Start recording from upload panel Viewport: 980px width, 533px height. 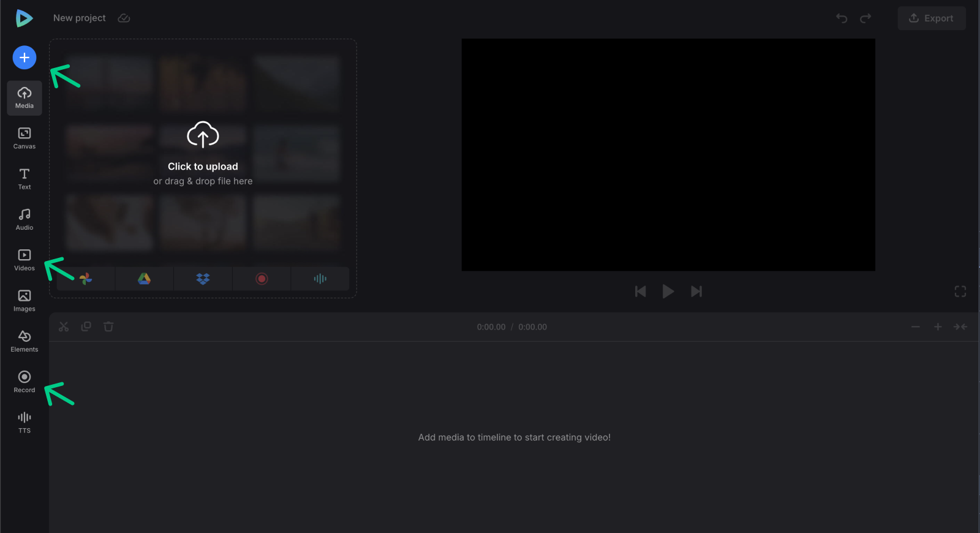click(262, 279)
